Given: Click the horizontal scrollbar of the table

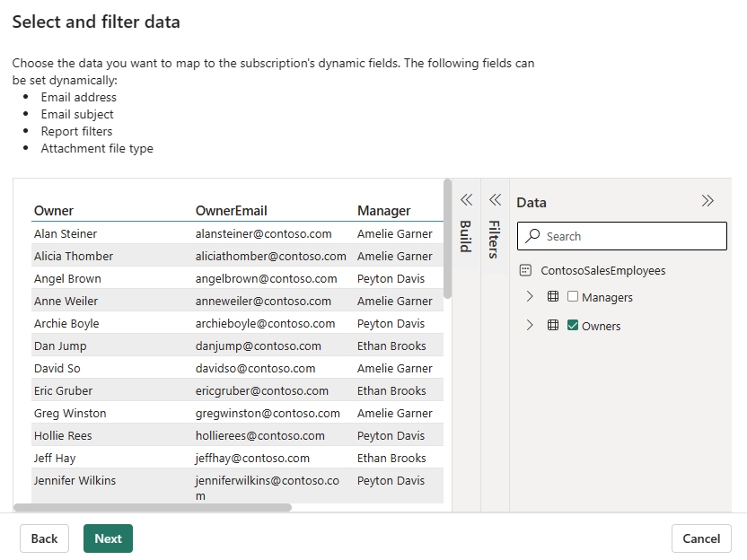Looking at the screenshot, I should (153, 508).
